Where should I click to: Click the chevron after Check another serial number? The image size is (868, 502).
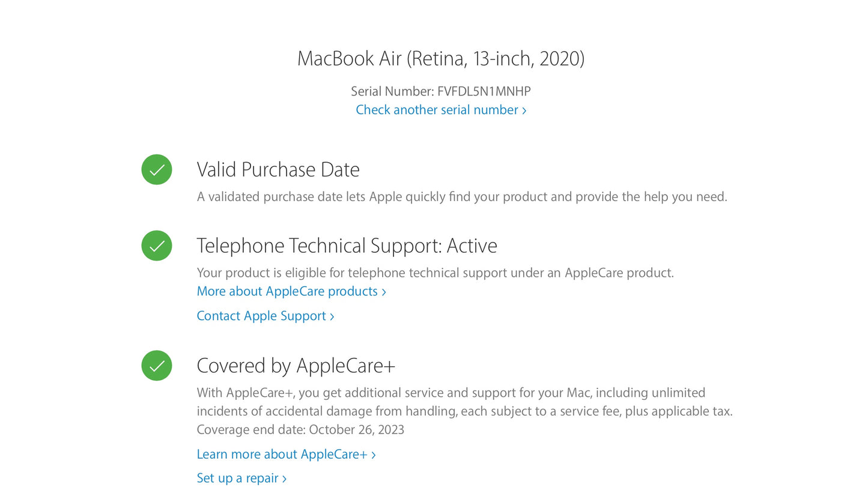(x=524, y=110)
